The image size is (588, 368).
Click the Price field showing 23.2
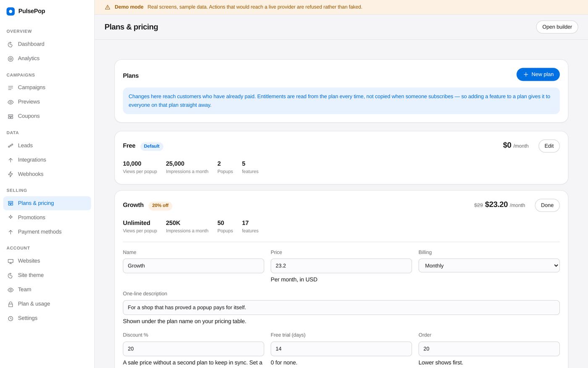tap(341, 266)
